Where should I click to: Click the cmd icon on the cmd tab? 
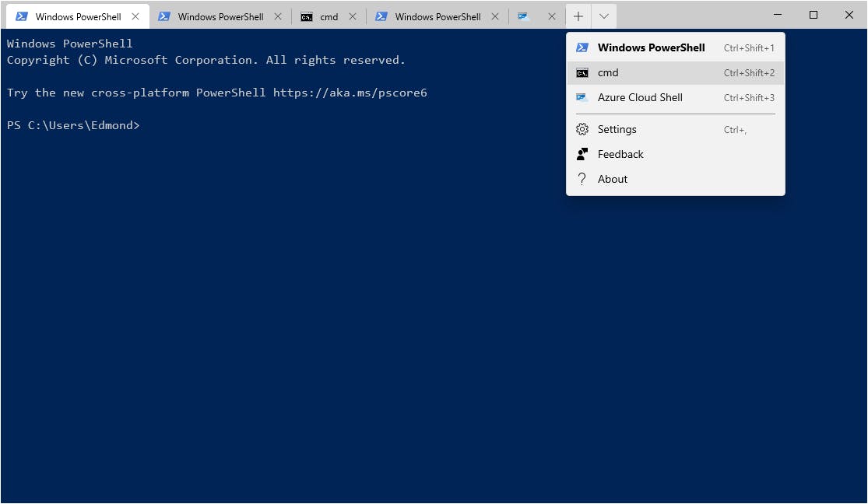(306, 17)
